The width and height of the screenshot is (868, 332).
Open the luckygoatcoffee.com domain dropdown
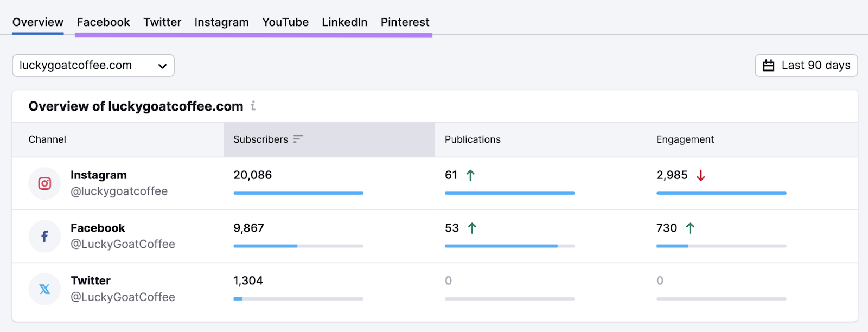[x=93, y=66]
